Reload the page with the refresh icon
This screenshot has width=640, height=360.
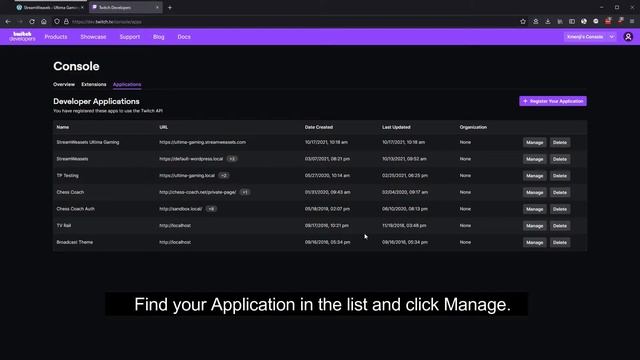click(x=32, y=22)
